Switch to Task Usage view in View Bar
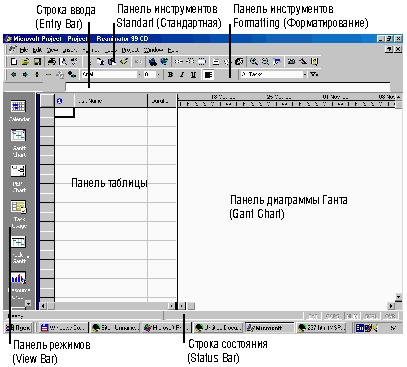The width and height of the screenshot is (407, 367). 19,214
